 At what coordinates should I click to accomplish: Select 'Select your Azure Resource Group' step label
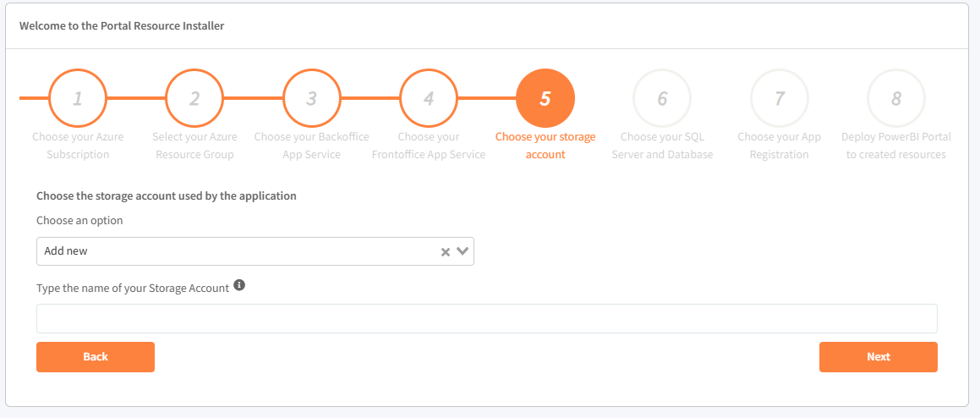pos(194,146)
